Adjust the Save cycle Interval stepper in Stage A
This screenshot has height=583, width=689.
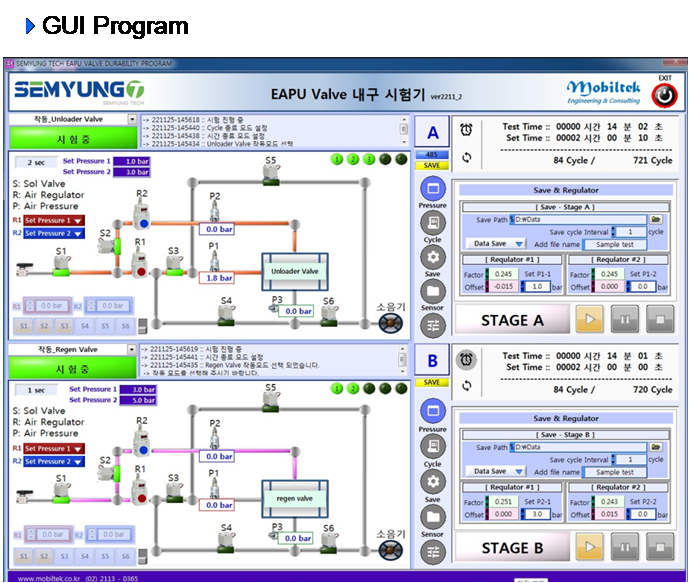(614, 232)
